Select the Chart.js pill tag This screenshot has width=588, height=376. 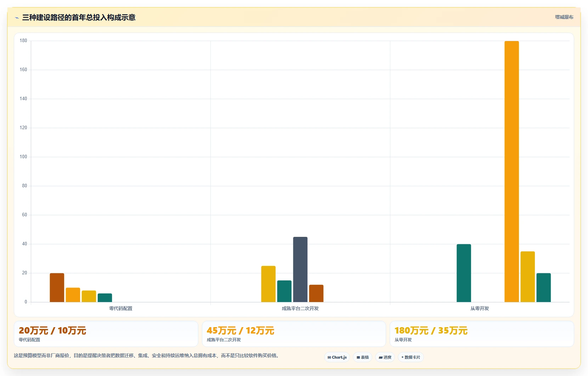pos(337,357)
